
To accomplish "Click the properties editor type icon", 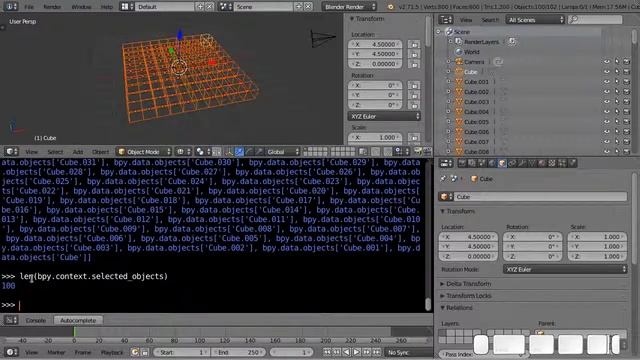I will point(446,163).
